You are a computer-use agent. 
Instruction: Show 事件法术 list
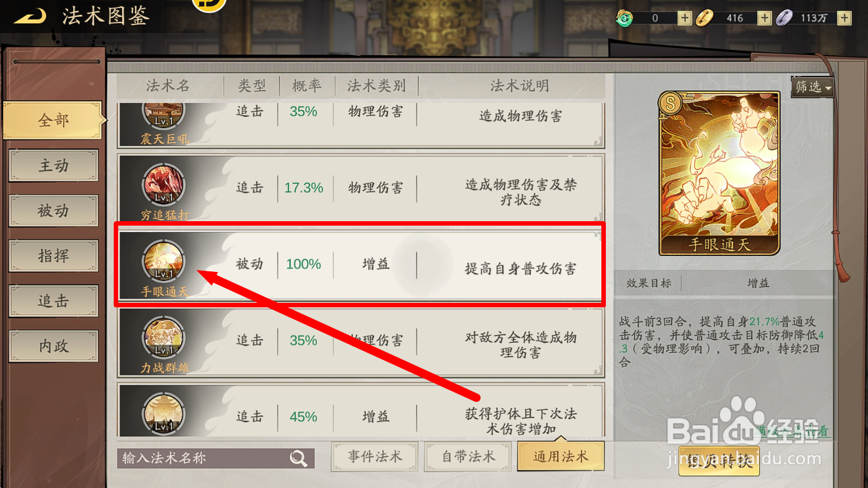[x=375, y=456]
